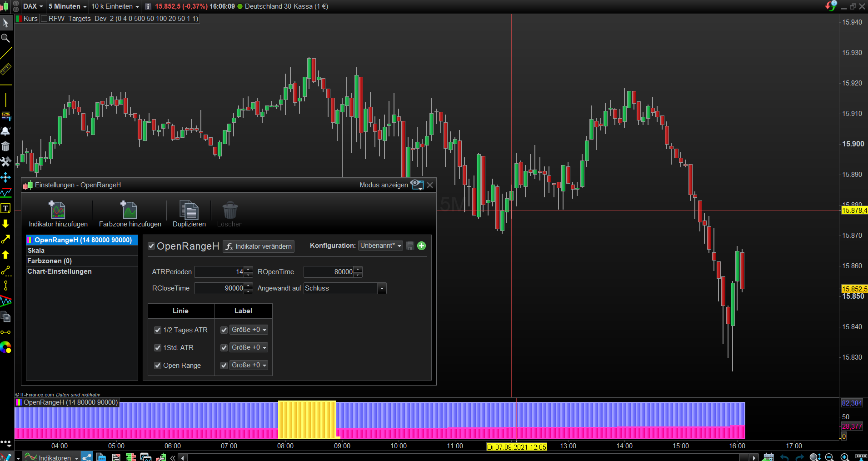Select the cursor pointer tool

point(5,23)
